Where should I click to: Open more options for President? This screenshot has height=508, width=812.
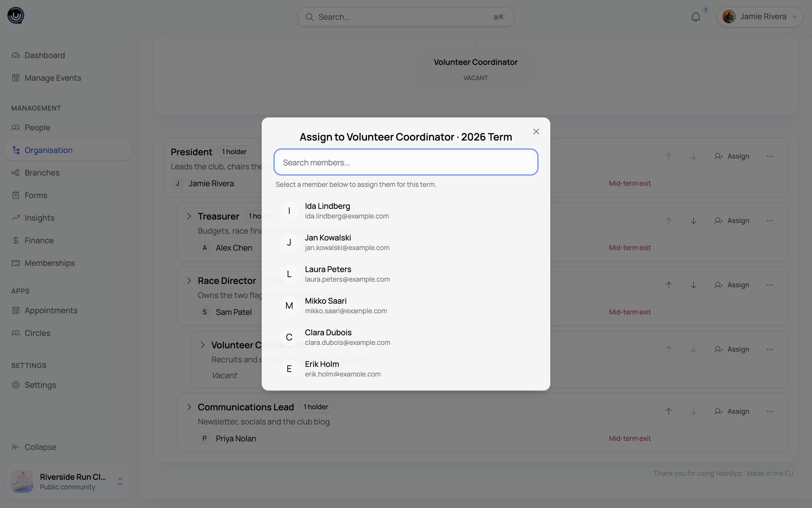click(770, 156)
